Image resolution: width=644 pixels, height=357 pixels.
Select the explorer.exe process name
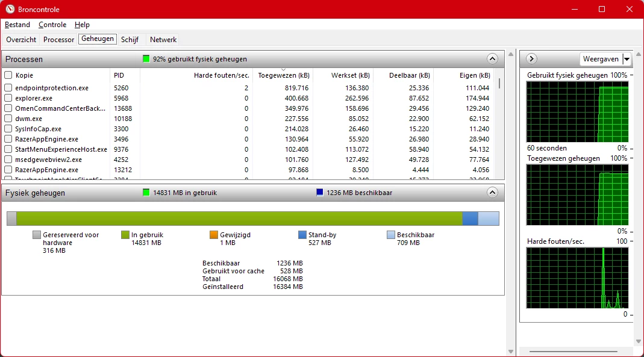(x=34, y=98)
